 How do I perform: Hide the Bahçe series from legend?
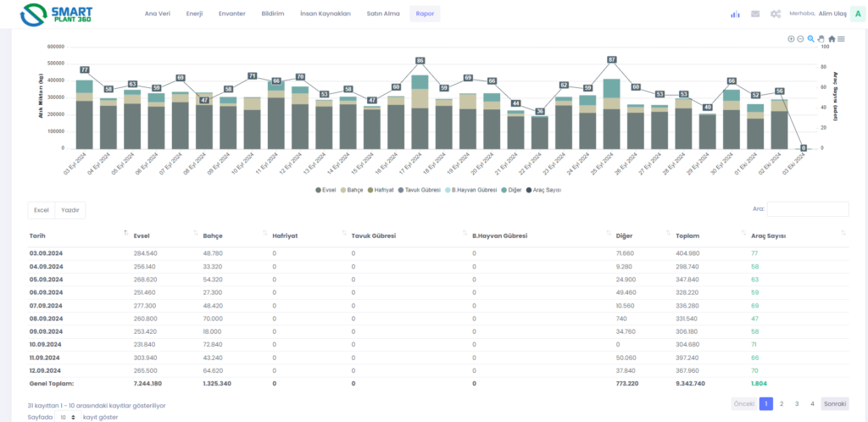pos(352,190)
